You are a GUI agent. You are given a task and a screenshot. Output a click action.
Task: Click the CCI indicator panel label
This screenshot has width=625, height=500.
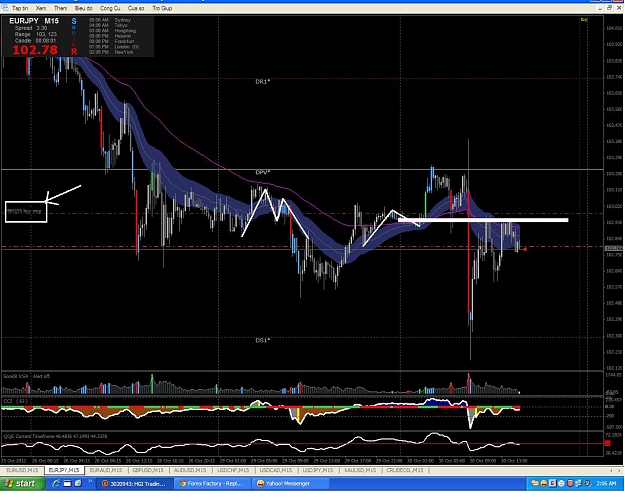pyautogui.click(x=16, y=401)
